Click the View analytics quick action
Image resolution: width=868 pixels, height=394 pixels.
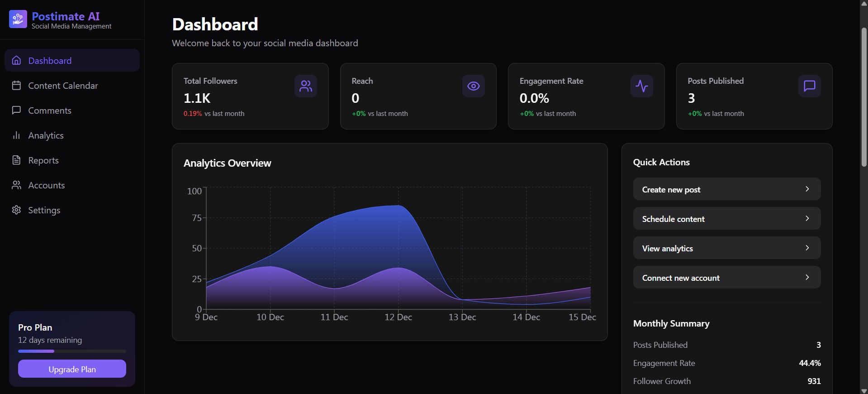point(726,248)
